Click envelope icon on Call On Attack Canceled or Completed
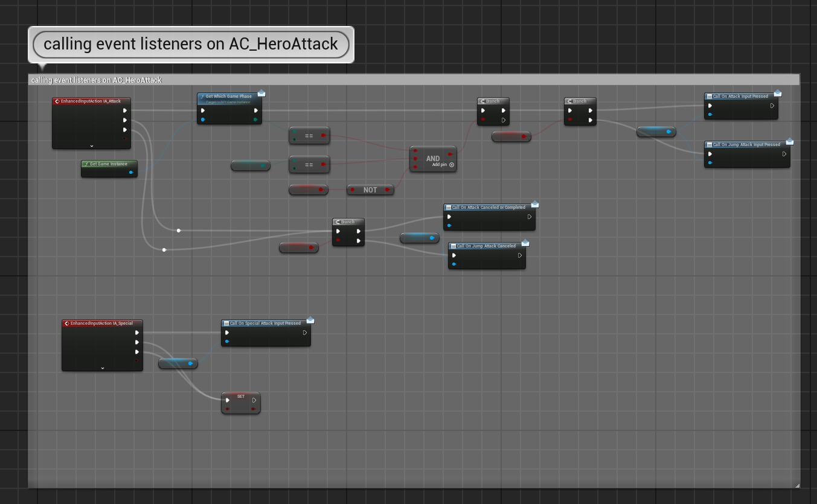Viewport: 817px width, 504px height. 534,204
